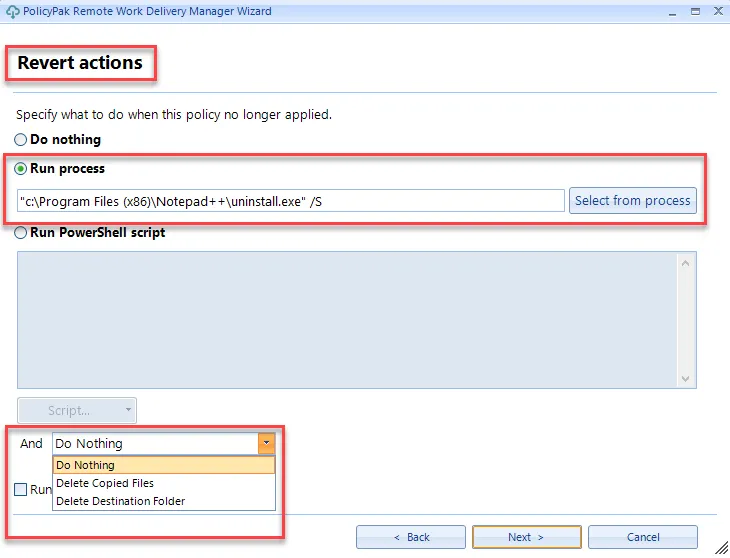Image resolution: width=730 pixels, height=558 pixels.
Task: Click the script area scroll down arrow
Action: coord(685,378)
